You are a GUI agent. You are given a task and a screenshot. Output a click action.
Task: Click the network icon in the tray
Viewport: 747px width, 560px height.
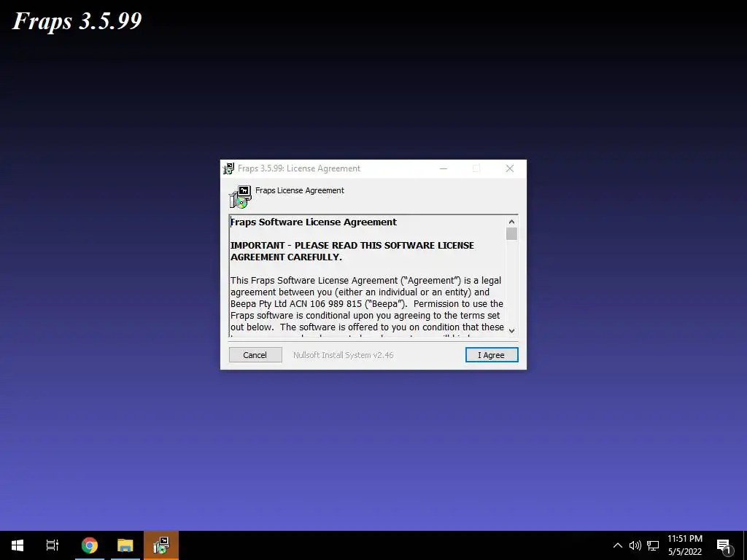coord(653,545)
